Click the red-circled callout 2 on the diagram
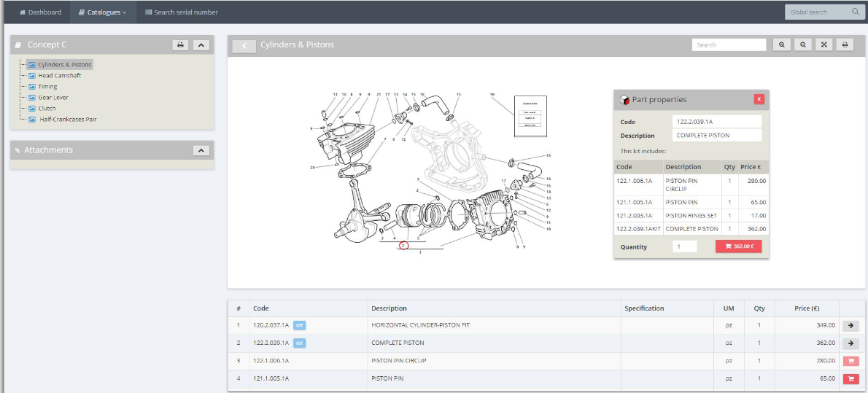 click(403, 245)
